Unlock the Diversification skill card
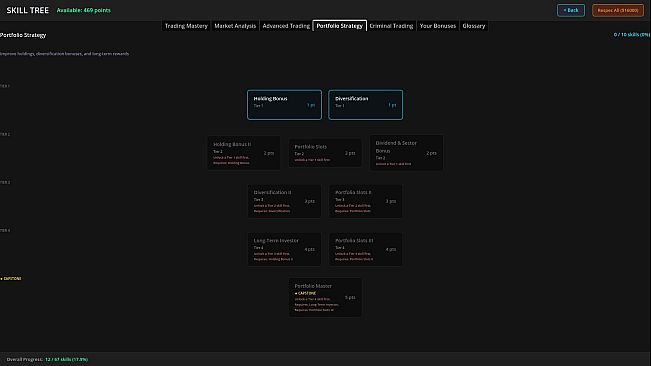The height and width of the screenshot is (366, 651). click(x=365, y=105)
